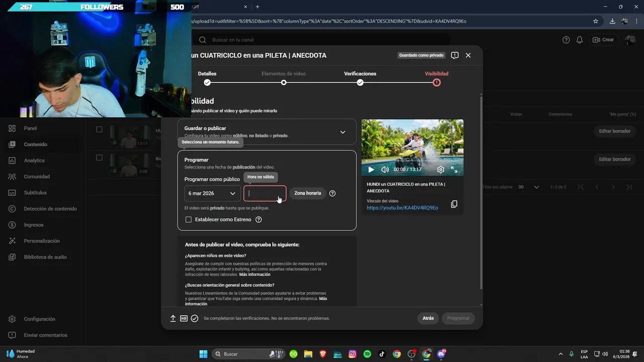
Task: Click the upload status arrow icon
Action: tap(173, 318)
